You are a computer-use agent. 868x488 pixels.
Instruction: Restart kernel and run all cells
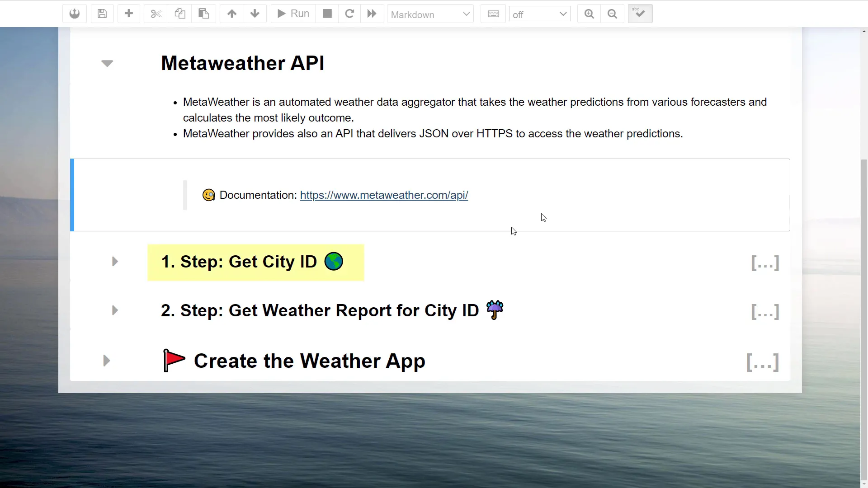[372, 14]
